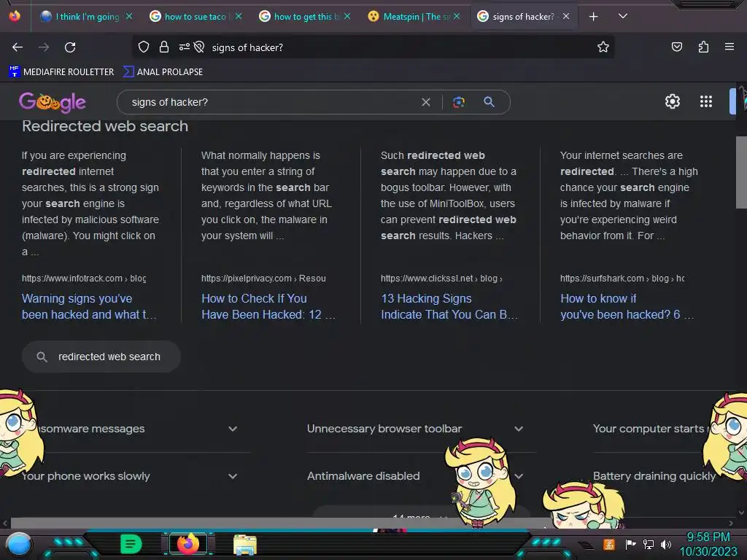Open Google quick settings gear
Viewport: 747px width, 560px height.
click(672, 101)
